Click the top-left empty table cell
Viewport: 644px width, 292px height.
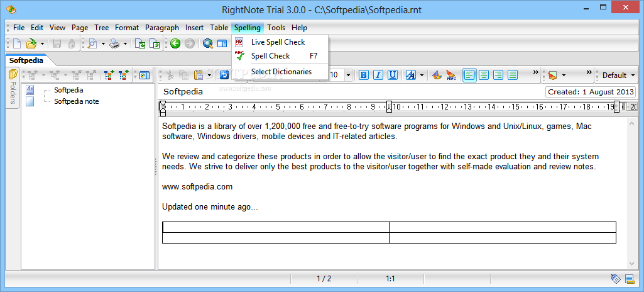coord(276,227)
